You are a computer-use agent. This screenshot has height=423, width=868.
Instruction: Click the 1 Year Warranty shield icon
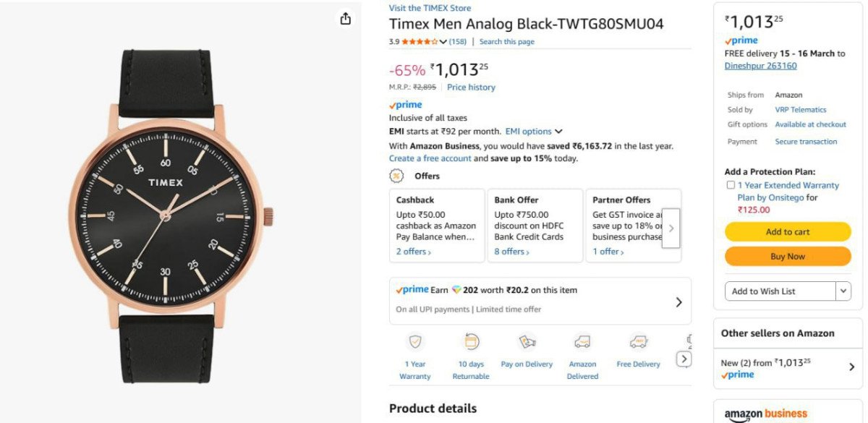[415, 342]
